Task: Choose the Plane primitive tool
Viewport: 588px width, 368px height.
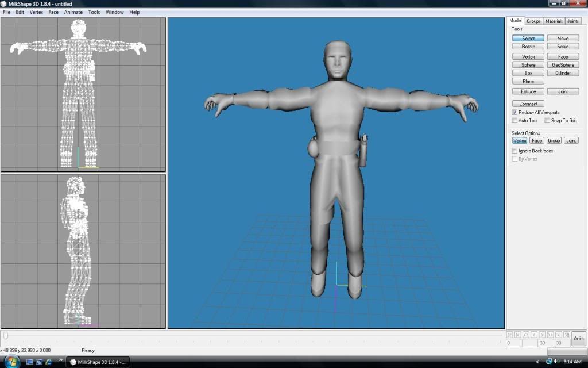Action: (528, 82)
